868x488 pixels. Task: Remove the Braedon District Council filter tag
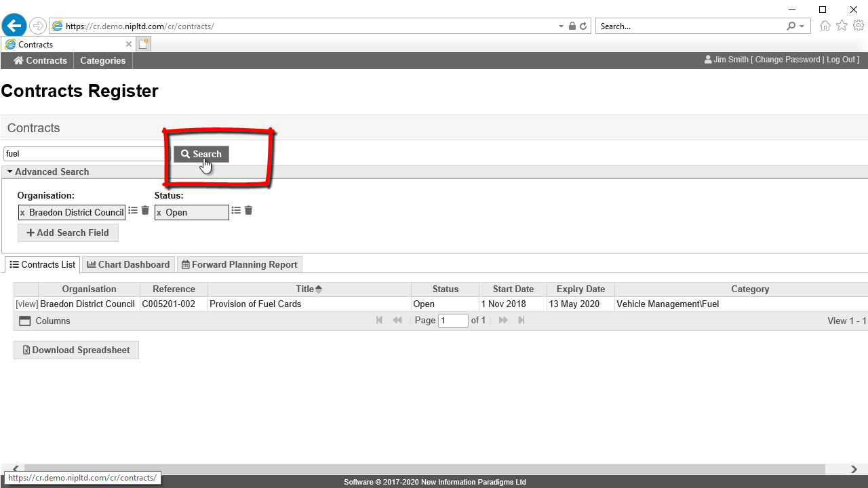tap(22, 213)
